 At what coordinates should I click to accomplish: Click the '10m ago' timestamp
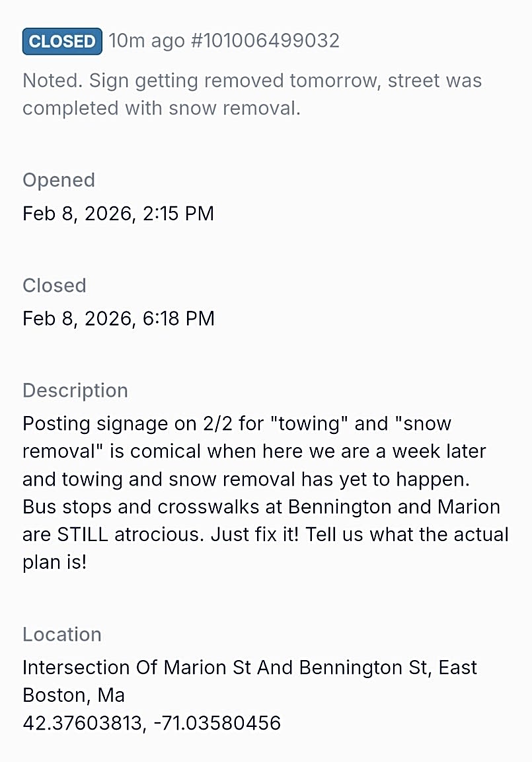146,41
